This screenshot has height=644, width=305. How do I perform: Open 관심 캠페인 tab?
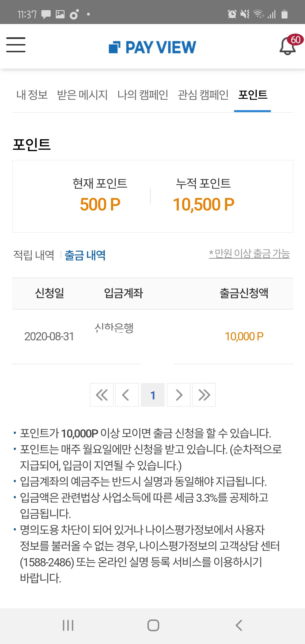203,95
